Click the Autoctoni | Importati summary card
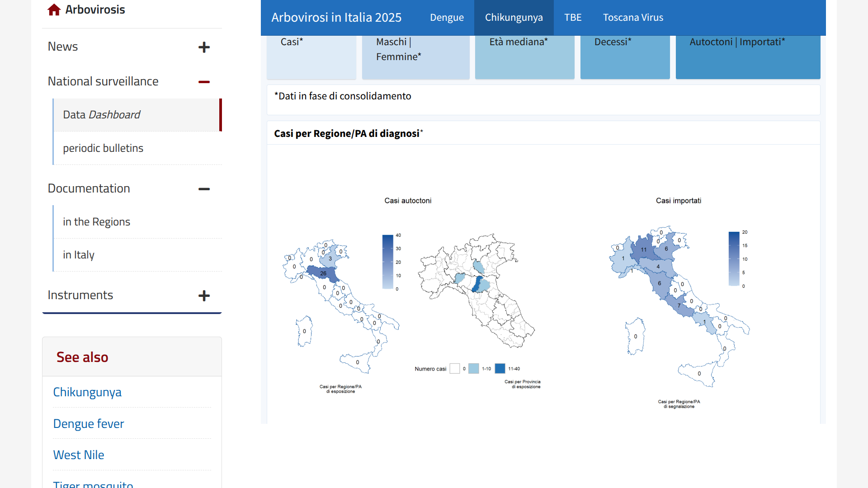The width and height of the screenshot is (868, 488). pyautogui.click(x=747, y=56)
